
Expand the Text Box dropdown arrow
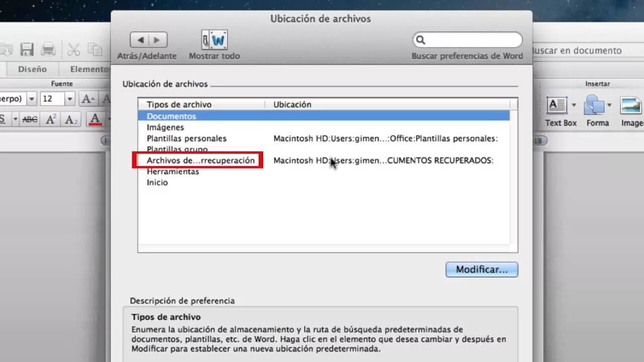[x=574, y=106]
